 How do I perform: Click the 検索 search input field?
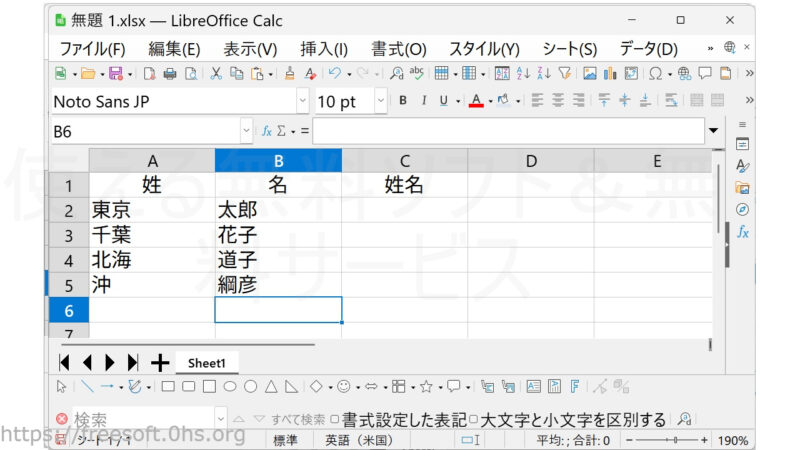pyautogui.click(x=140, y=419)
